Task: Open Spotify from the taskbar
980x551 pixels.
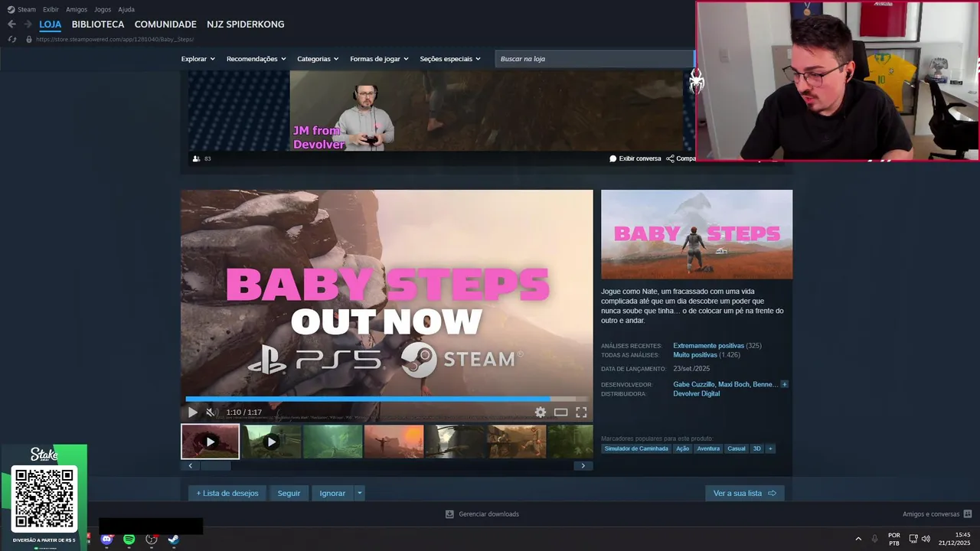Action: 129,539
